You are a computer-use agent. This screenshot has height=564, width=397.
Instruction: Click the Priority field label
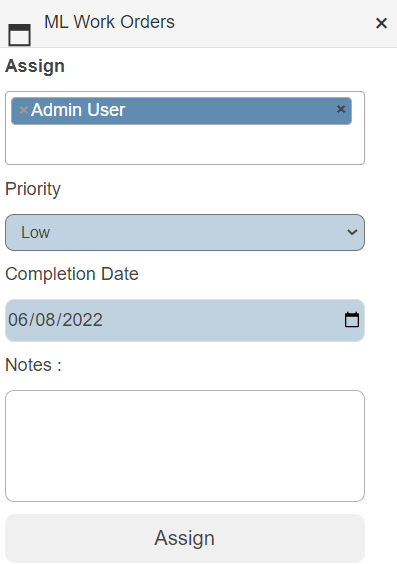click(x=33, y=189)
